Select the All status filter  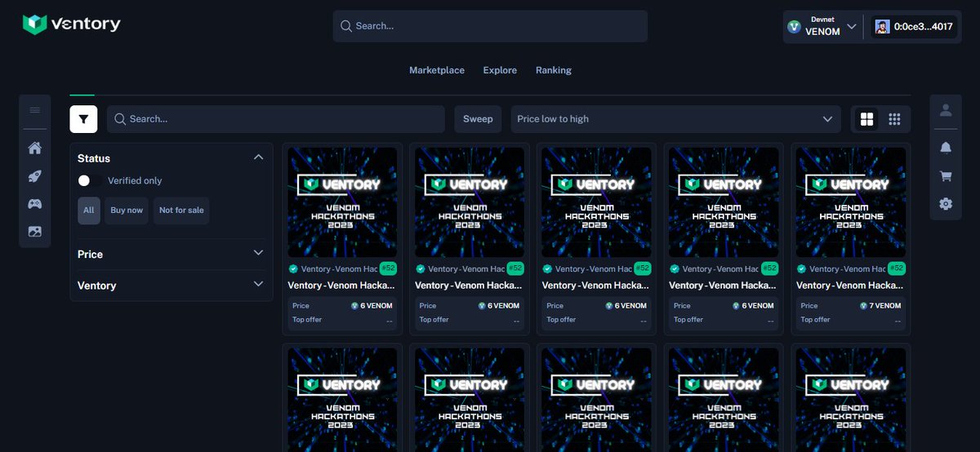click(x=89, y=210)
